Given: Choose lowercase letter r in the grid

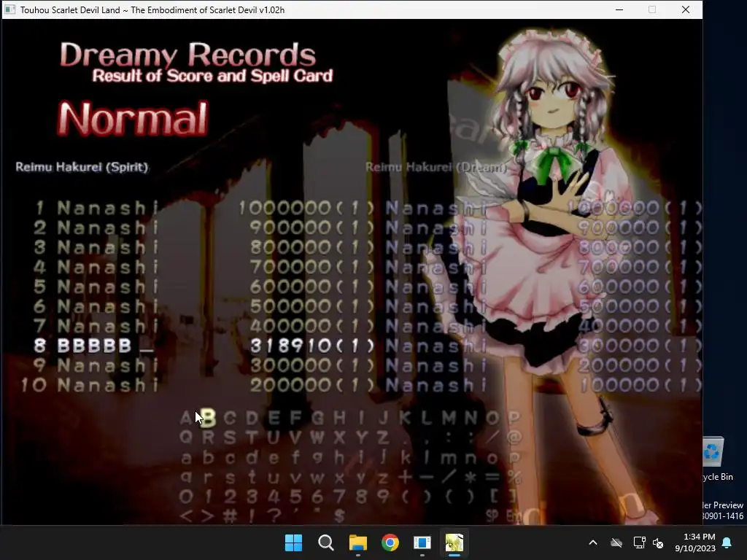Looking at the screenshot, I should point(208,478).
